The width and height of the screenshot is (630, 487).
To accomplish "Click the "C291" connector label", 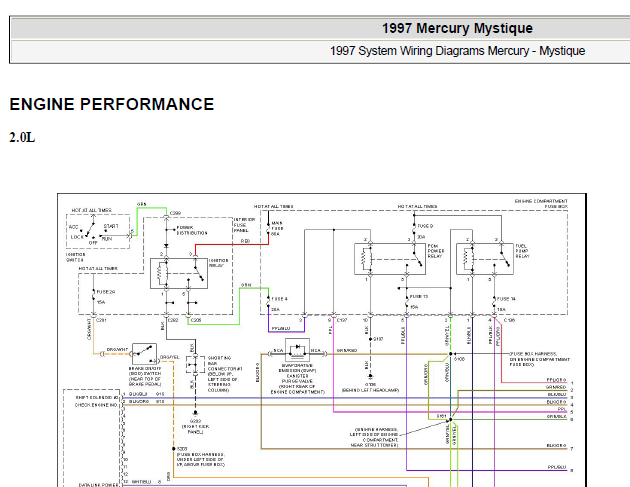I will click(101, 320).
